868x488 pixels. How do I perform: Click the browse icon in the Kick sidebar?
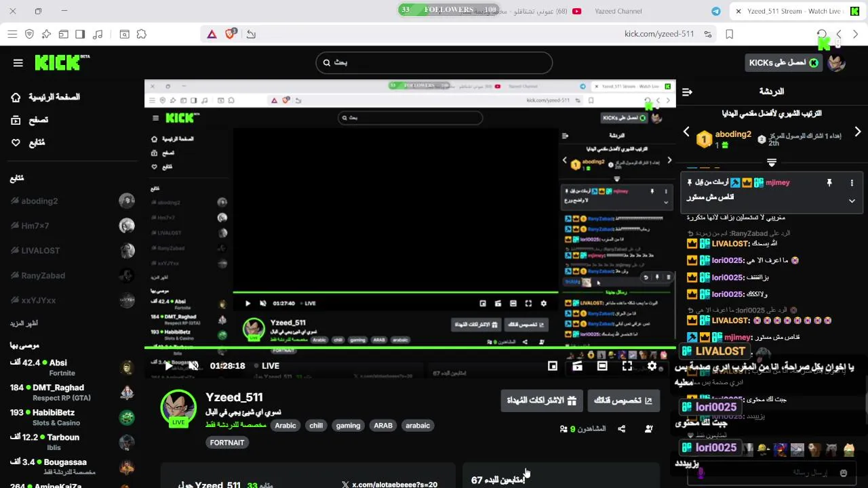pyautogui.click(x=16, y=120)
